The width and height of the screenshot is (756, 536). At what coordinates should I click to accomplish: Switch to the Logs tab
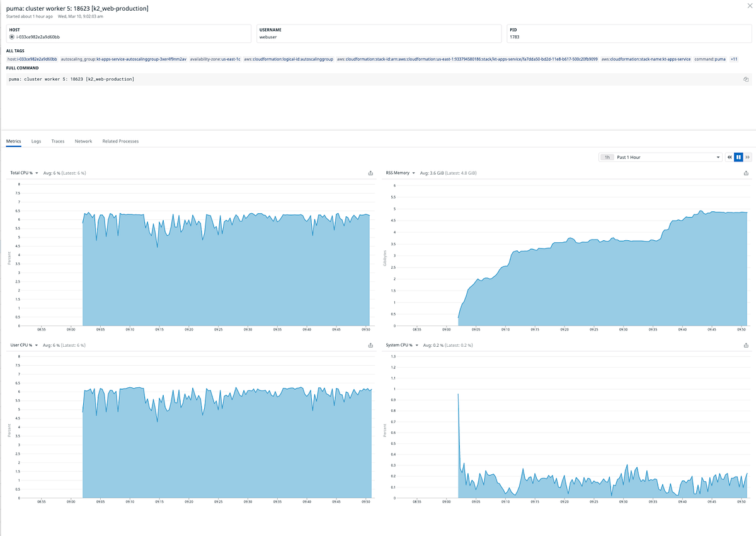(36, 141)
